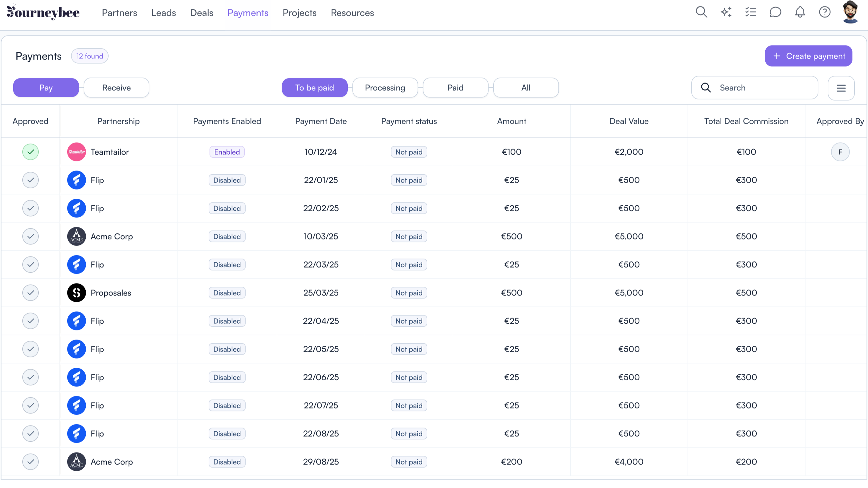The image size is (868, 488).
Task: Open the tasks checklist icon
Action: point(750,12)
